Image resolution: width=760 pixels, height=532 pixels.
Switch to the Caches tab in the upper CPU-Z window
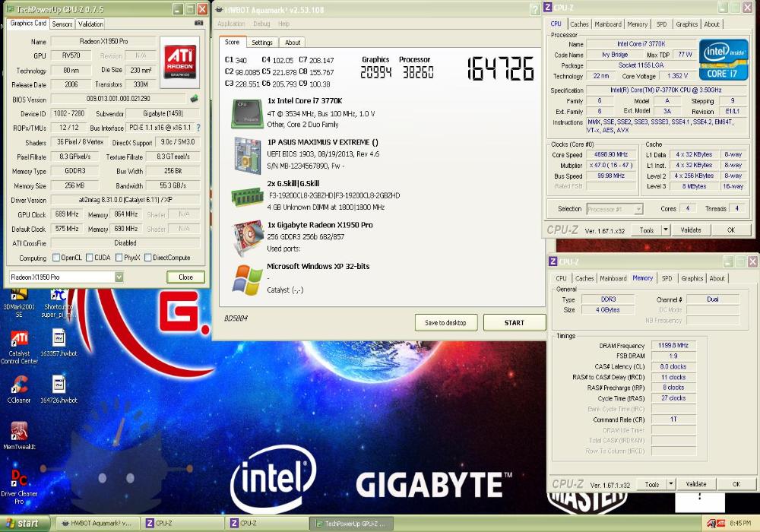(579, 24)
